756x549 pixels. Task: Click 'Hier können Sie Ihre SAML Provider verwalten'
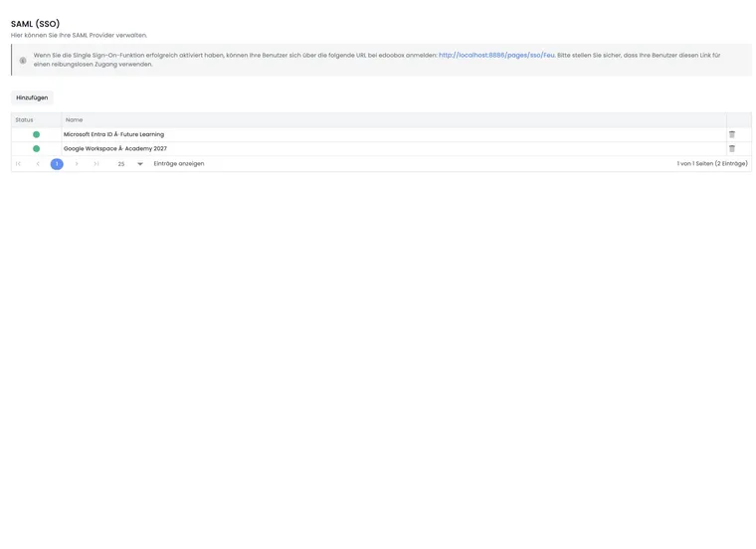tap(79, 35)
